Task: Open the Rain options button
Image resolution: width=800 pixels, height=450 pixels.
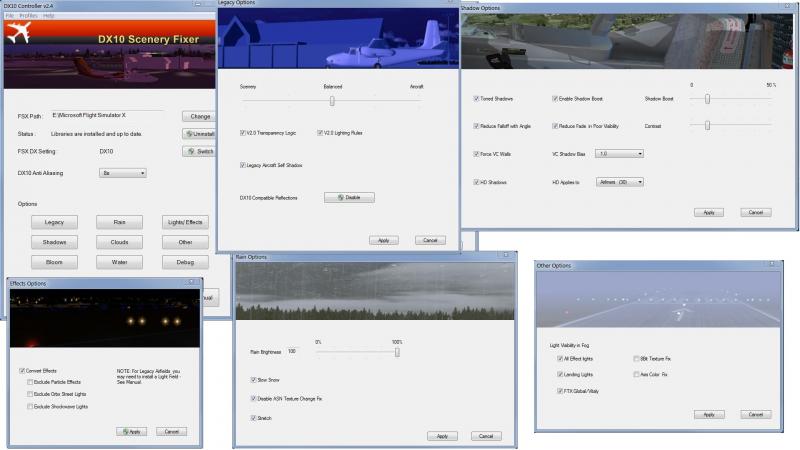Action: 119,222
